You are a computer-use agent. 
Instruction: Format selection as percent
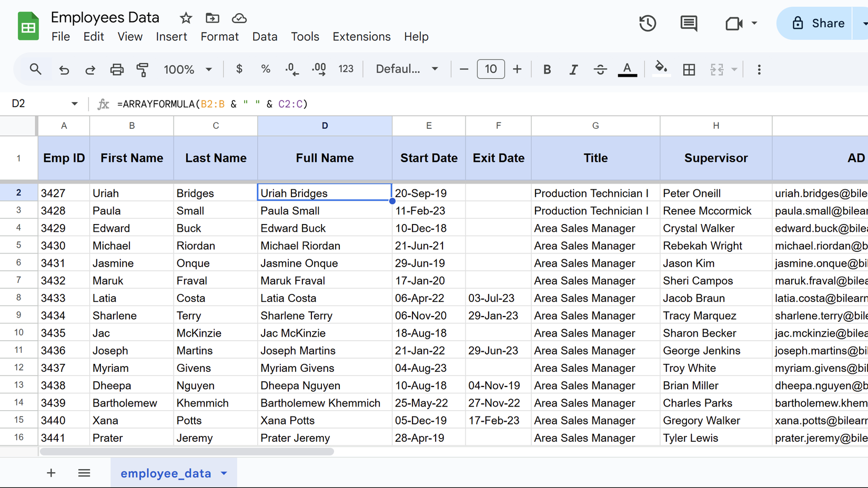[x=265, y=69]
